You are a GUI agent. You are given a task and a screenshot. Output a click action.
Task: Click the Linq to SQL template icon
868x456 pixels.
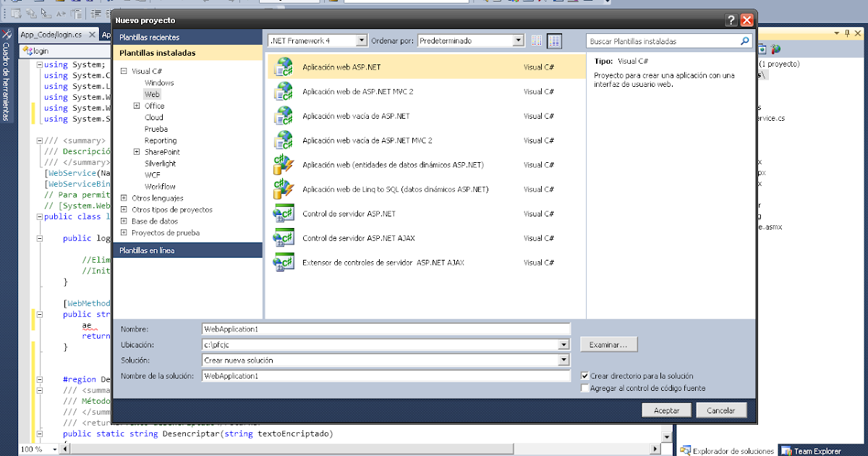point(283,190)
